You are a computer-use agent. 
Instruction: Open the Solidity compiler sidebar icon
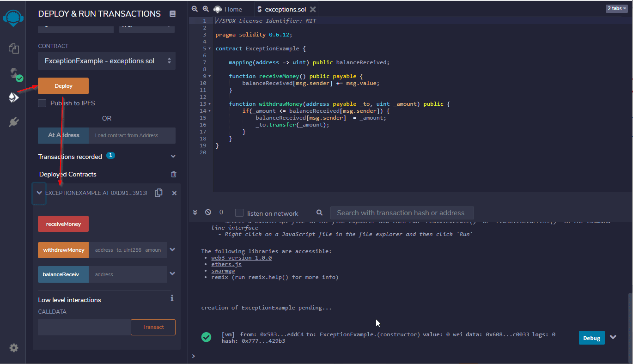click(x=15, y=73)
